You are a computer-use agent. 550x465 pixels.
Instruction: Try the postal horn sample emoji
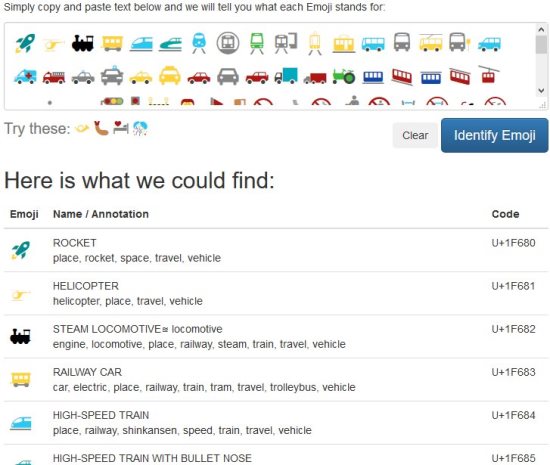tap(82, 129)
